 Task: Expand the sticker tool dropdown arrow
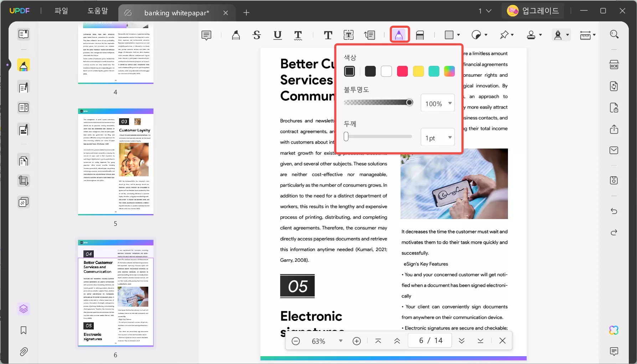click(x=486, y=35)
